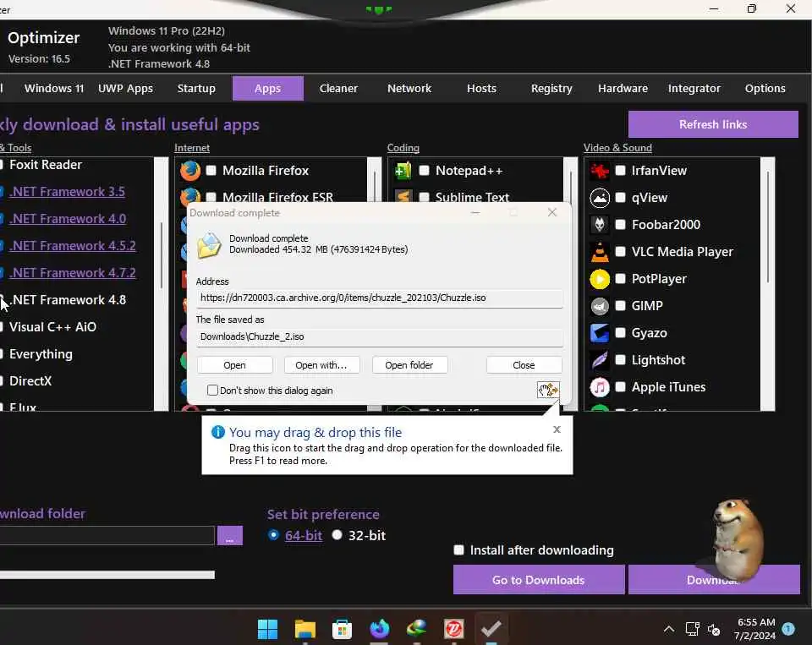The image size is (812, 645).
Task: Click Open in download dialog
Action: tap(234, 365)
